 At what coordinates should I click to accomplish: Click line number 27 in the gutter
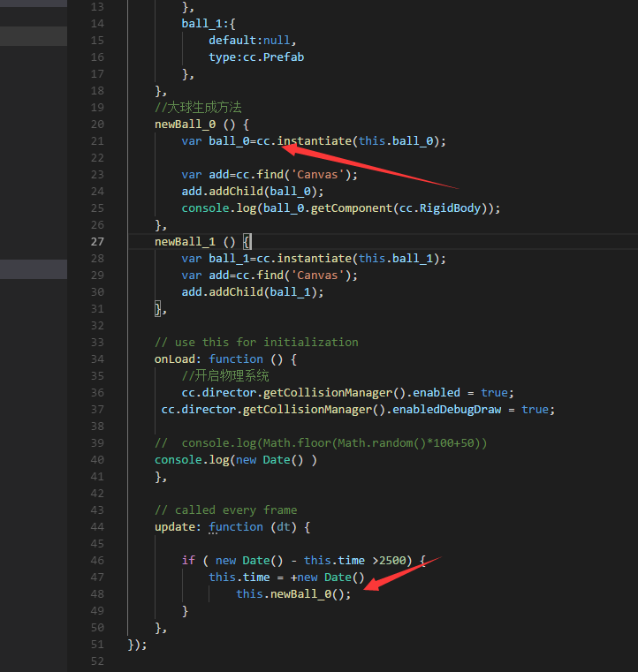coord(97,242)
